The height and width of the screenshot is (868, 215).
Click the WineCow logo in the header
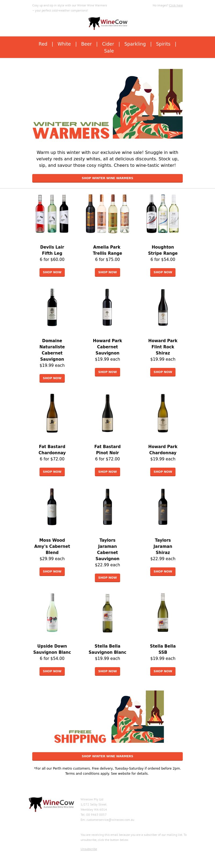tap(108, 23)
